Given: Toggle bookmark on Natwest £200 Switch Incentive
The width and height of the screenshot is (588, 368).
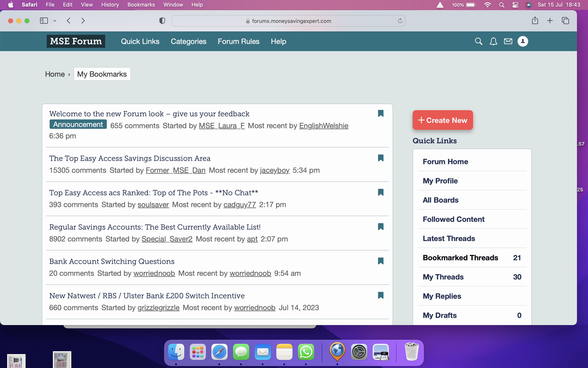Looking at the screenshot, I should 381,295.
